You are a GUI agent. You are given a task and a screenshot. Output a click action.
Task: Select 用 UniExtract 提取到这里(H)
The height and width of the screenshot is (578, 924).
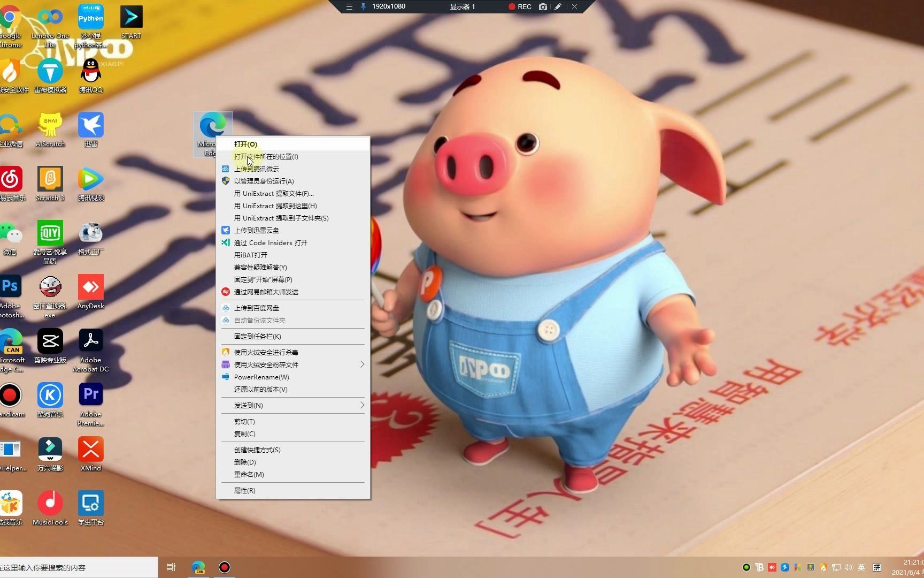click(292, 206)
